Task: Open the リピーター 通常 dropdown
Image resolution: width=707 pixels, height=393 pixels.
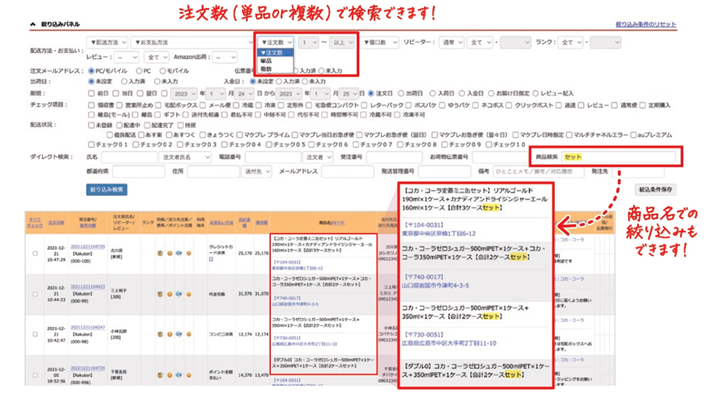Action: pos(451,42)
